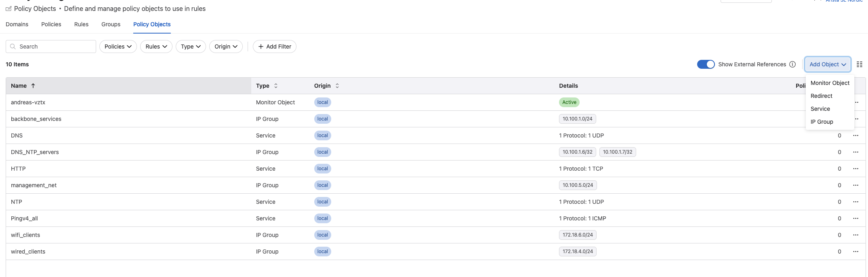The width and height of the screenshot is (868, 277).
Task: Click the Origin column sort arrows
Action: point(337,86)
